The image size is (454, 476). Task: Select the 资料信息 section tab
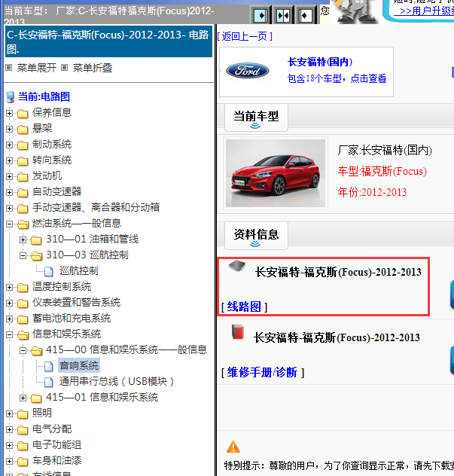[x=256, y=236]
